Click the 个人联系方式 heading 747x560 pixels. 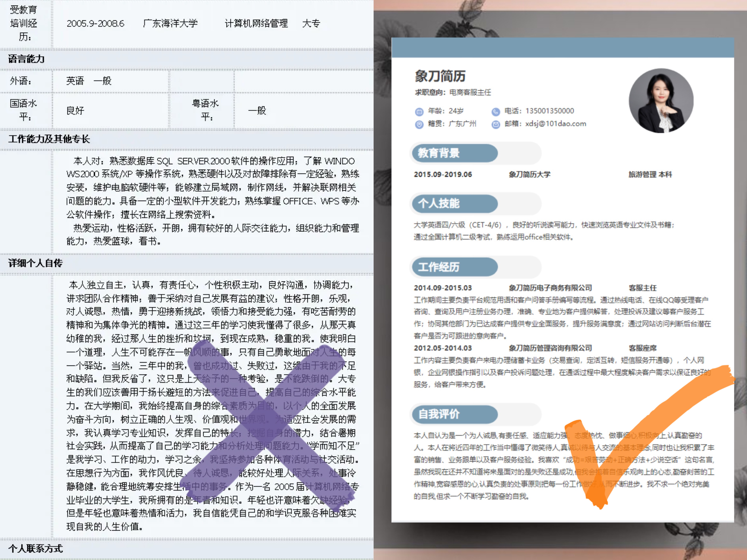(x=35, y=549)
